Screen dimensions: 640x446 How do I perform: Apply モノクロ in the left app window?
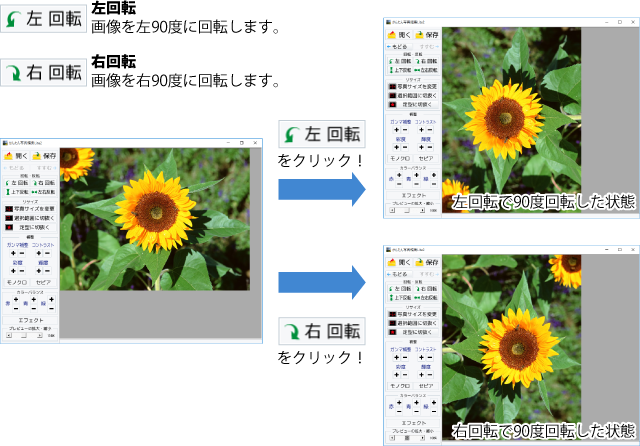point(18,283)
